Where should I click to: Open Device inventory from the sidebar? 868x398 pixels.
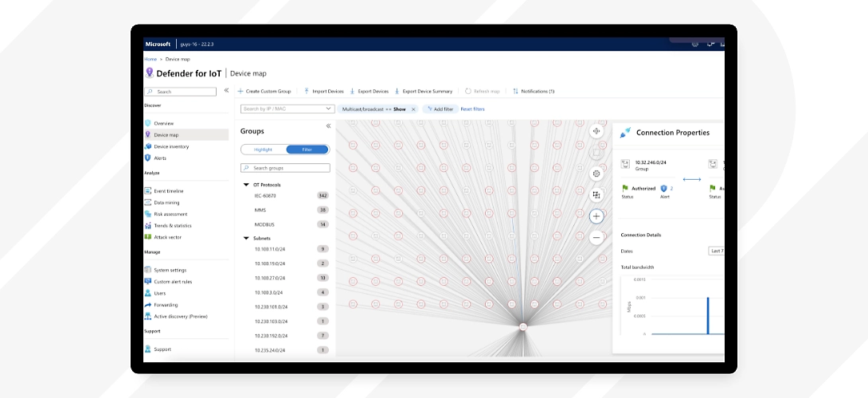171,146
